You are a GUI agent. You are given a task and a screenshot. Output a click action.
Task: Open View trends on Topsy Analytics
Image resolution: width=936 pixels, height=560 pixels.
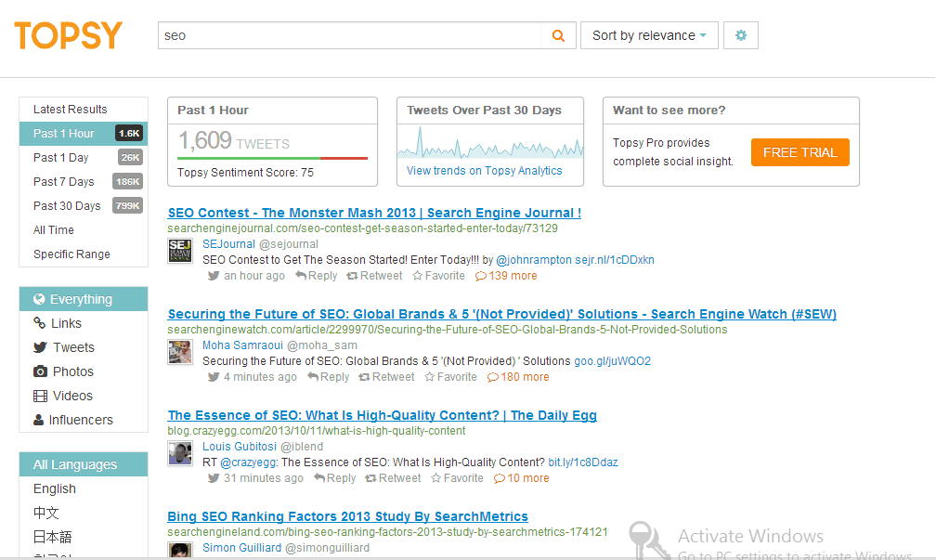[x=484, y=171]
